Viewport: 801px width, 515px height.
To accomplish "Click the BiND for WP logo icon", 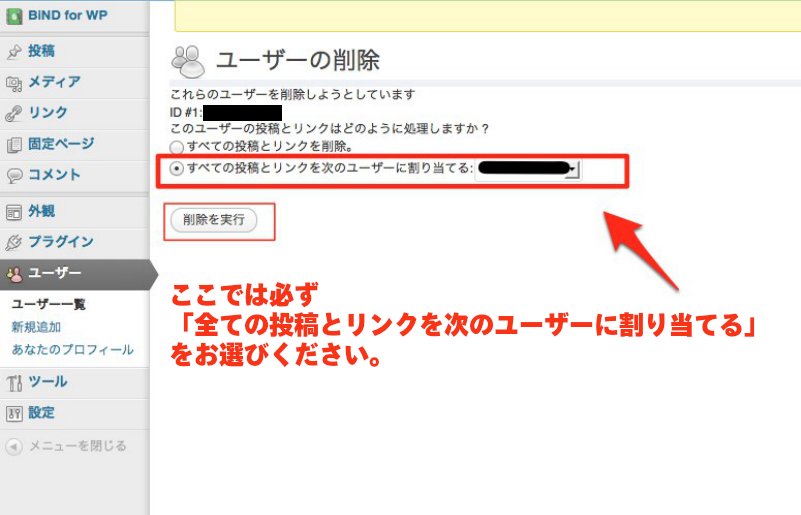I will [14, 15].
